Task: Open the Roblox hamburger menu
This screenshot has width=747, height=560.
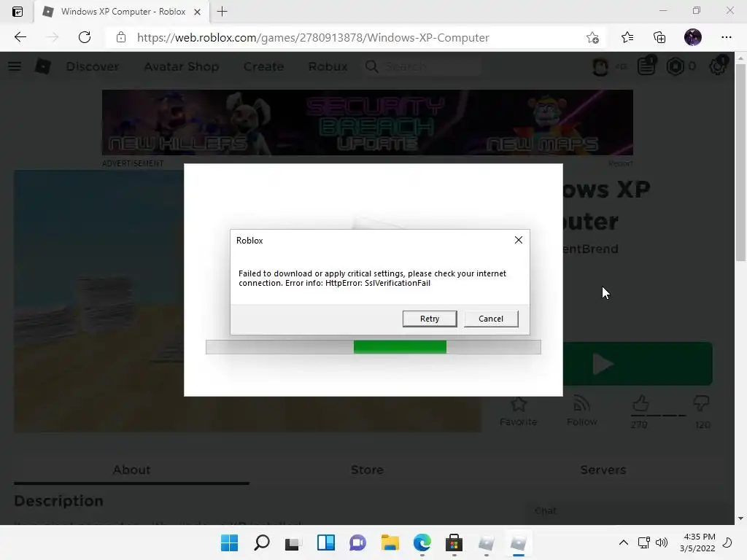Action: (x=15, y=66)
